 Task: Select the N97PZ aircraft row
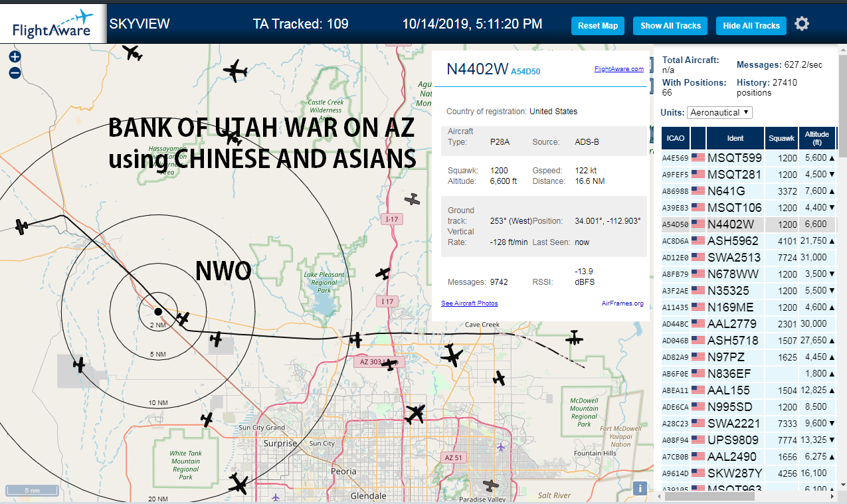(x=749, y=357)
